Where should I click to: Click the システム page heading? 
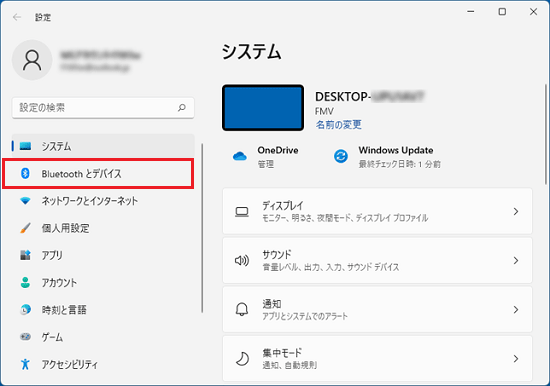251,52
